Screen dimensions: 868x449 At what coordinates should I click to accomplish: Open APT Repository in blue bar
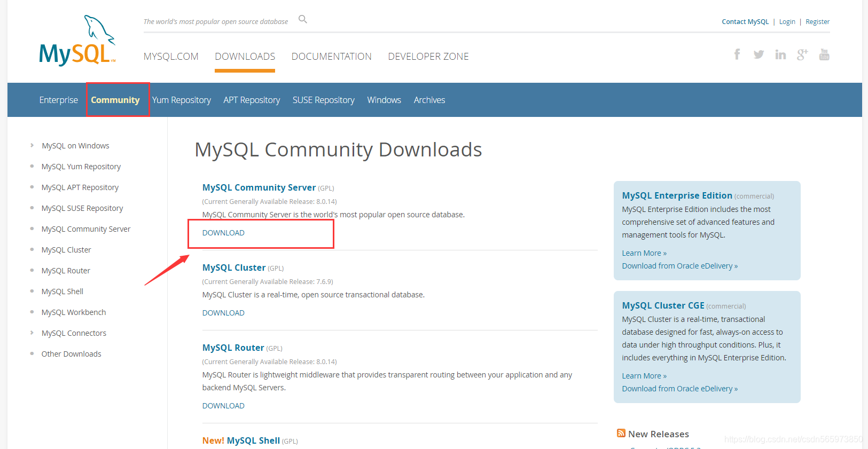click(x=252, y=100)
